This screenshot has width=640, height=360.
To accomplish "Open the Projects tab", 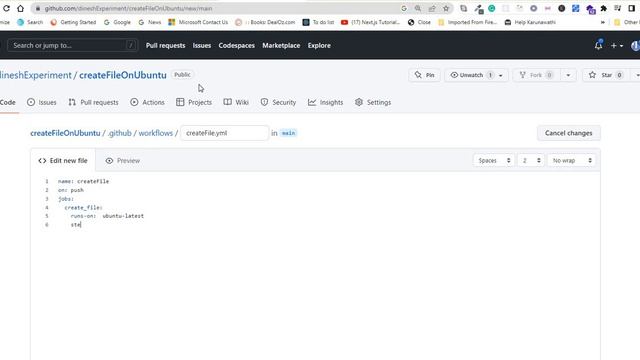I will coord(194,102).
